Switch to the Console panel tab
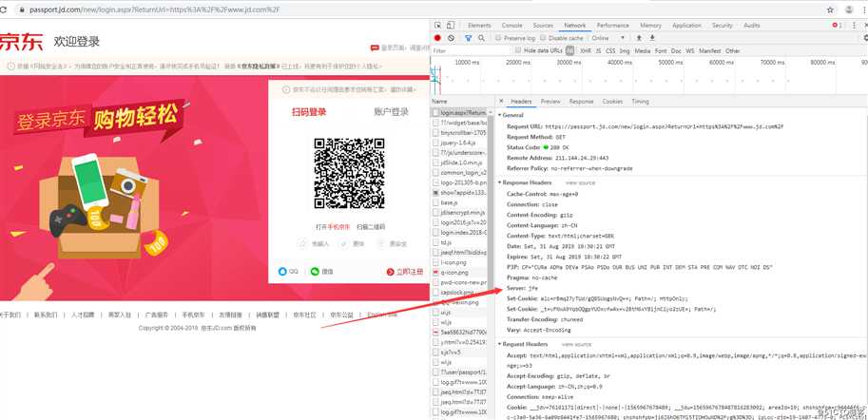Screen dimensions: 868x420 coord(511,26)
